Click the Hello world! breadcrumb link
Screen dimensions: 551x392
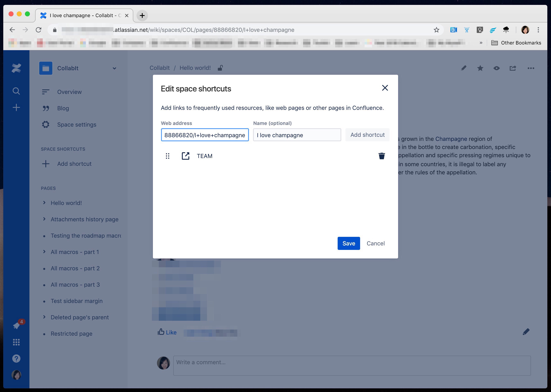point(195,68)
